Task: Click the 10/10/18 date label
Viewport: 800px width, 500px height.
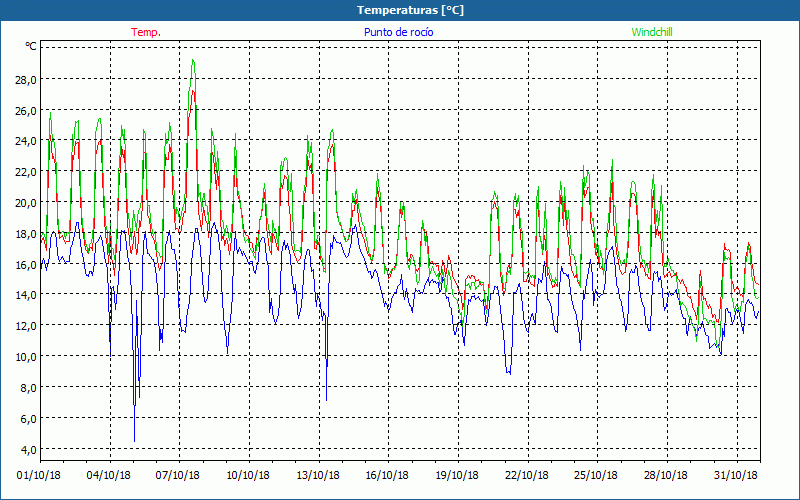Action: (x=248, y=476)
